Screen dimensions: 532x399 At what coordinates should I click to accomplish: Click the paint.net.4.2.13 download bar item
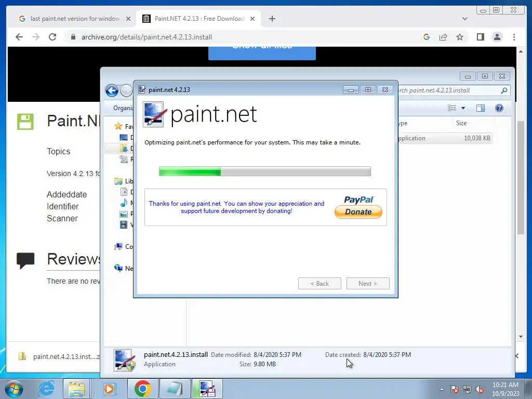point(59,356)
